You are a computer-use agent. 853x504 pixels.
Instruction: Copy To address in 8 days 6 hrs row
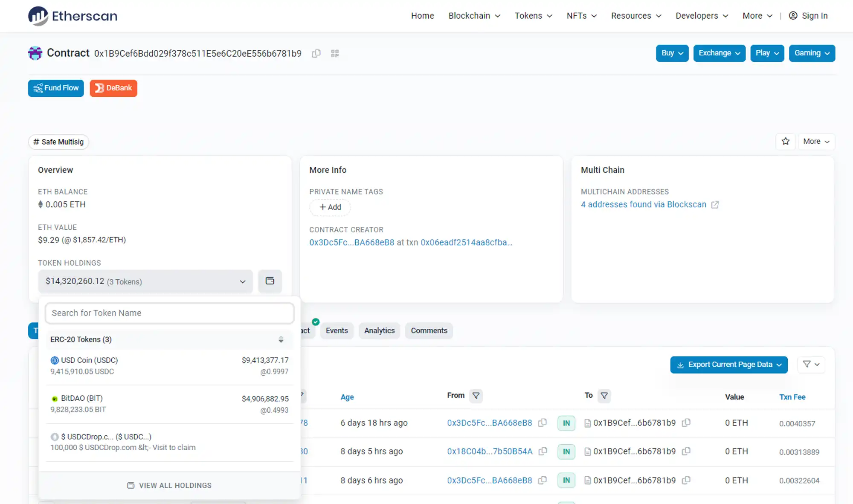coord(686,480)
